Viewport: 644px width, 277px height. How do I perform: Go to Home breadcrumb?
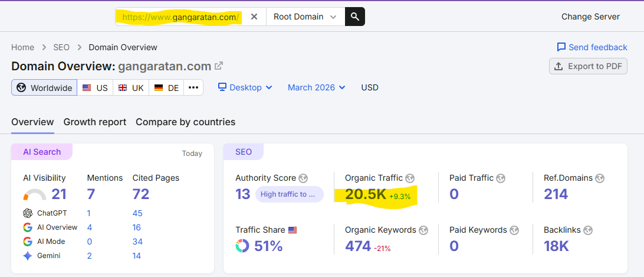pos(22,47)
